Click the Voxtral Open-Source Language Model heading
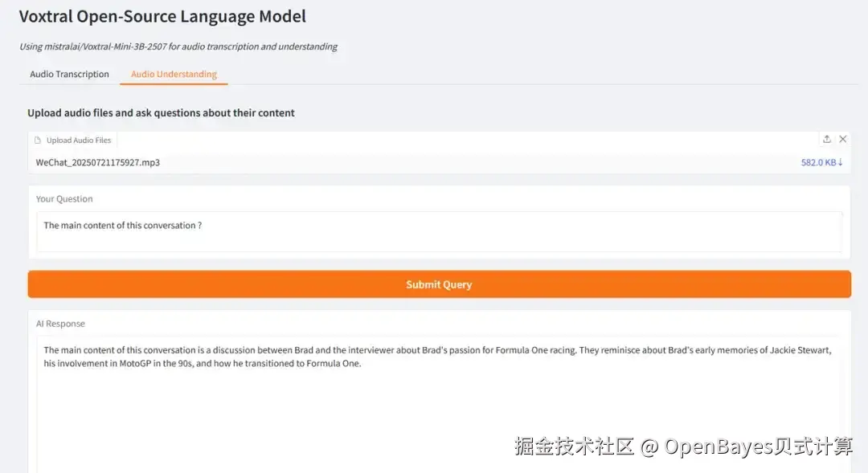Screen dimensions: 868x473 pyautogui.click(x=162, y=16)
